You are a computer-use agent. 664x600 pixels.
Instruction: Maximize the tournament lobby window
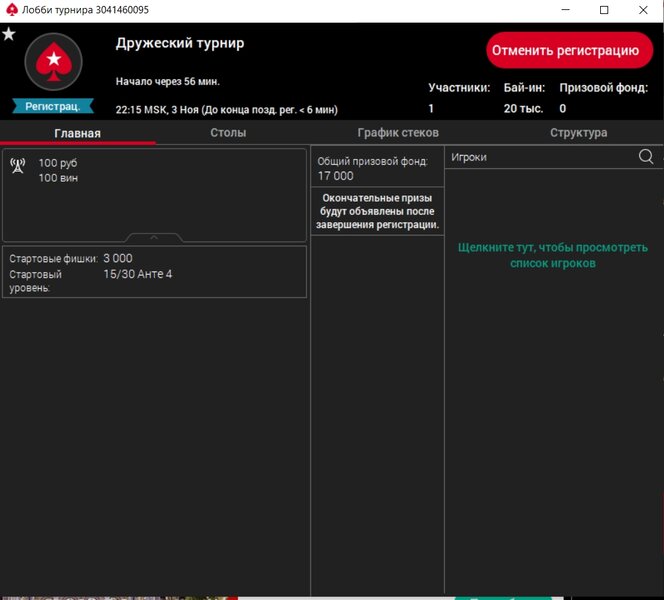click(x=604, y=10)
